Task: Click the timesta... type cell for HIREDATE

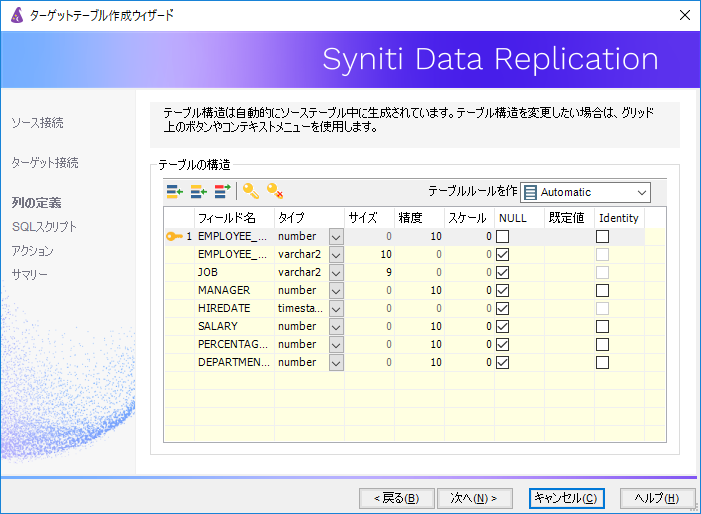Action: point(302,308)
